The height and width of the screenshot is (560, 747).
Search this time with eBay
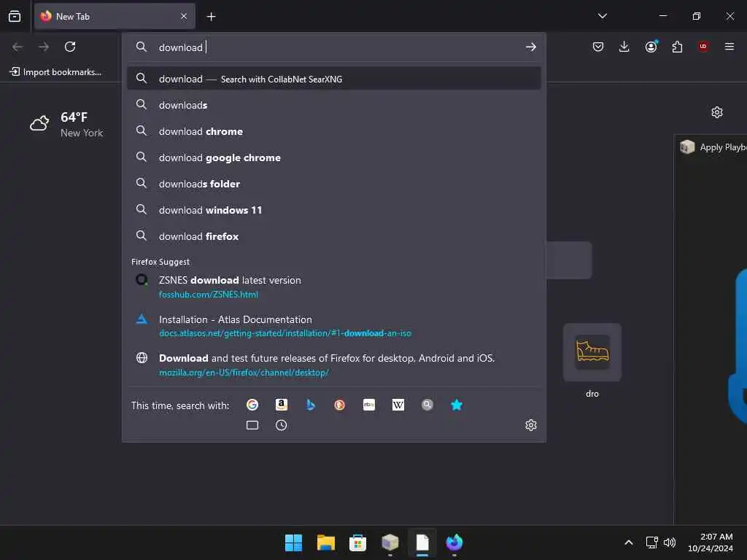tap(368, 405)
